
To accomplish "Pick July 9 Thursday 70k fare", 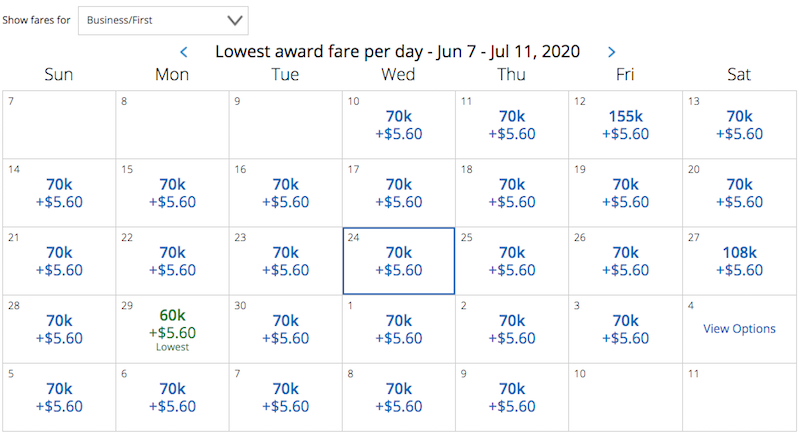I will (x=512, y=397).
